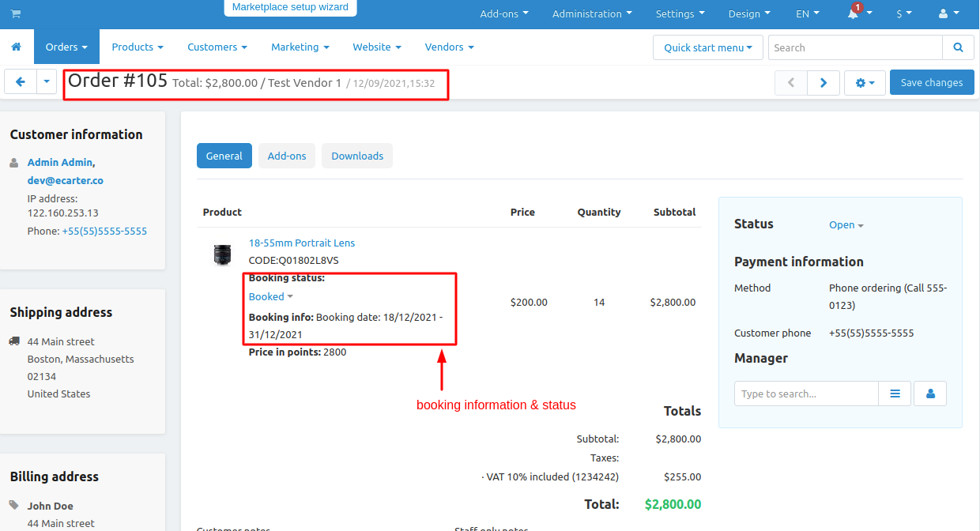Open the Customers menu

click(x=217, y=47)
